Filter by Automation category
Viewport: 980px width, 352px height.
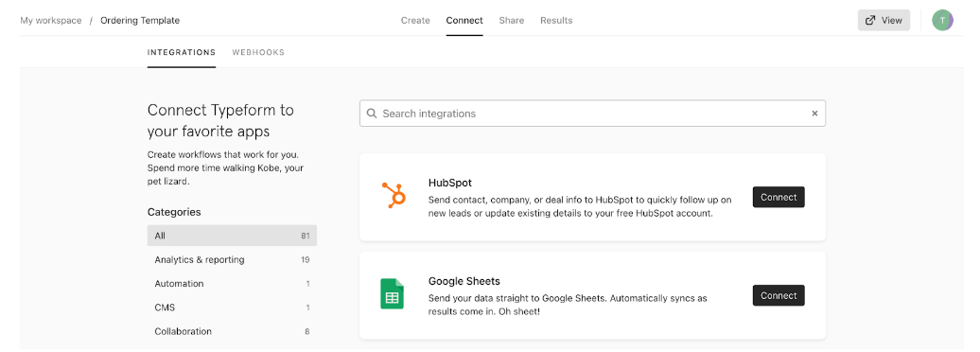[x=232, y=283]
